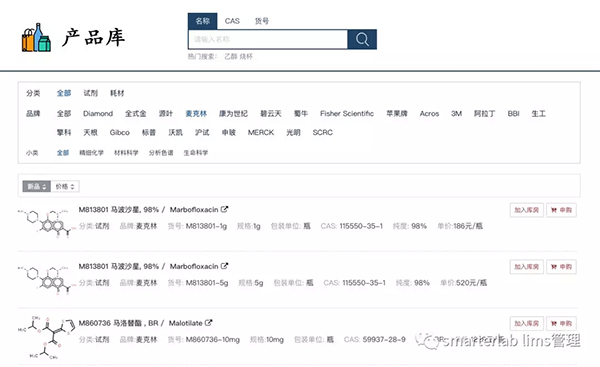
Task: Filter category by 试剂
Action: (x=90, y=93)
